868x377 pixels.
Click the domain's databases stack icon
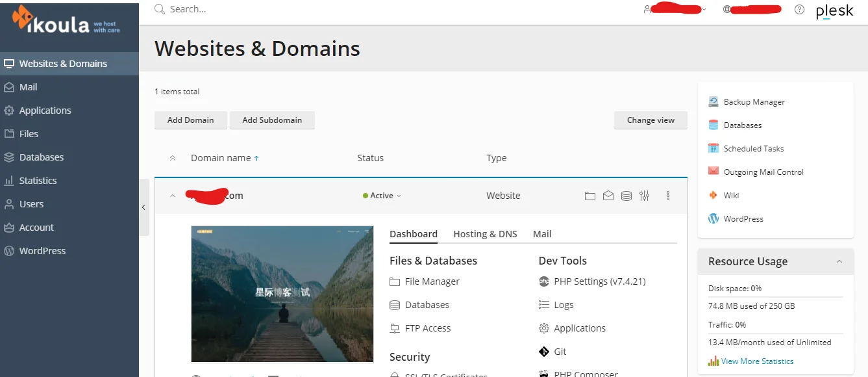[x=626, y=196]
